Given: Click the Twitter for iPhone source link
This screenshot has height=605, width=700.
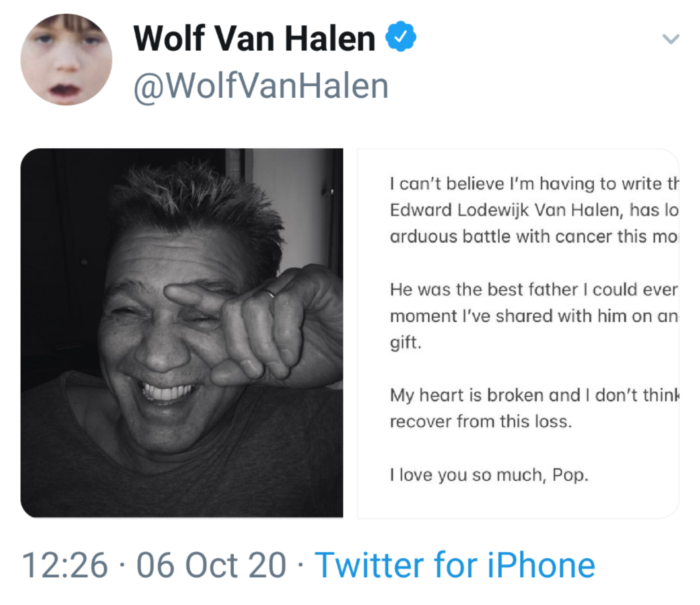Looking at the screenshot, I should [x=455, y=565].
